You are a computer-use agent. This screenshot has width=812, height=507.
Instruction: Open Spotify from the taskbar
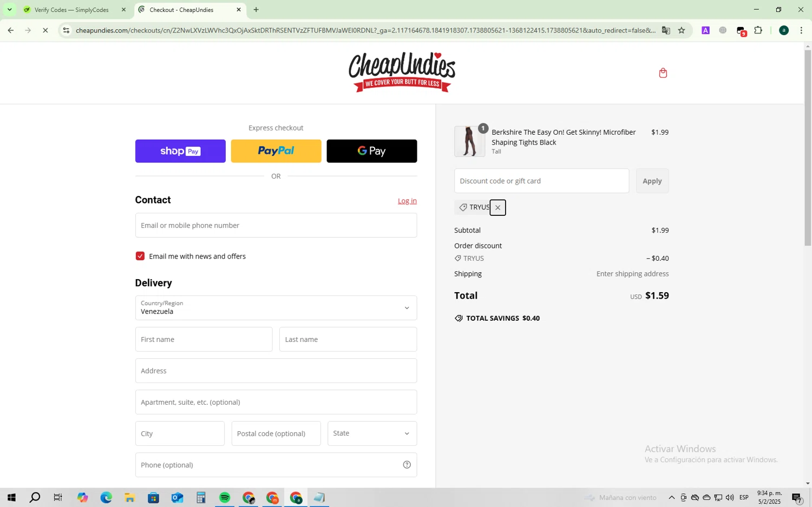pos(225,498)
